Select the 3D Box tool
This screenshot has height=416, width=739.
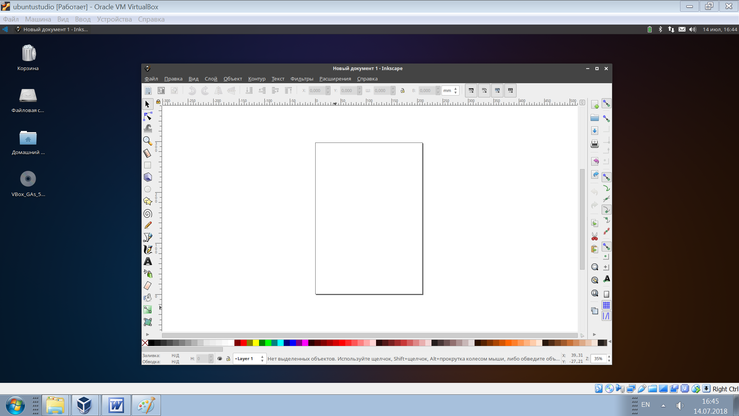[148, 177]
